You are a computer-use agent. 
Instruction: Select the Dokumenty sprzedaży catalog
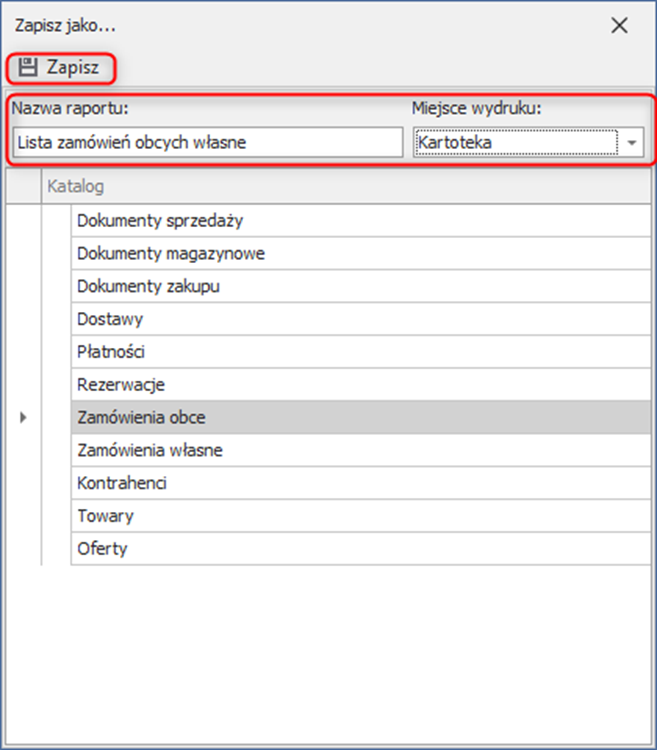[360, 221]
